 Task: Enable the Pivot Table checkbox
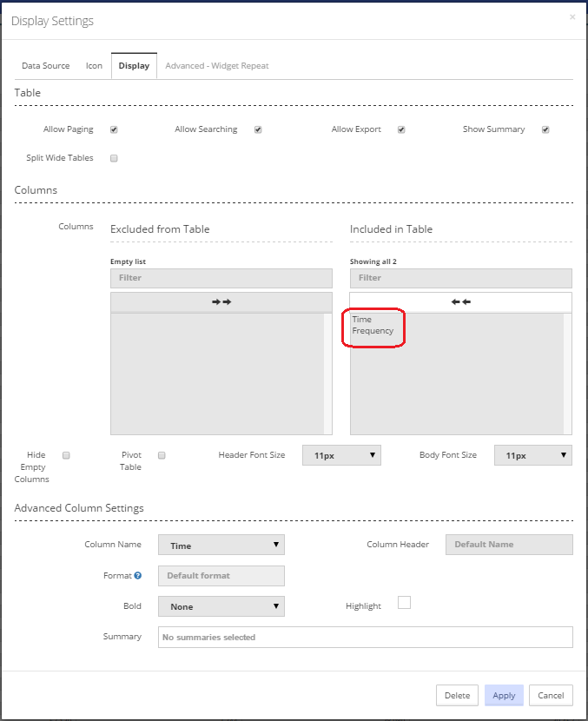pyautogui.click(x=162, y=455)
